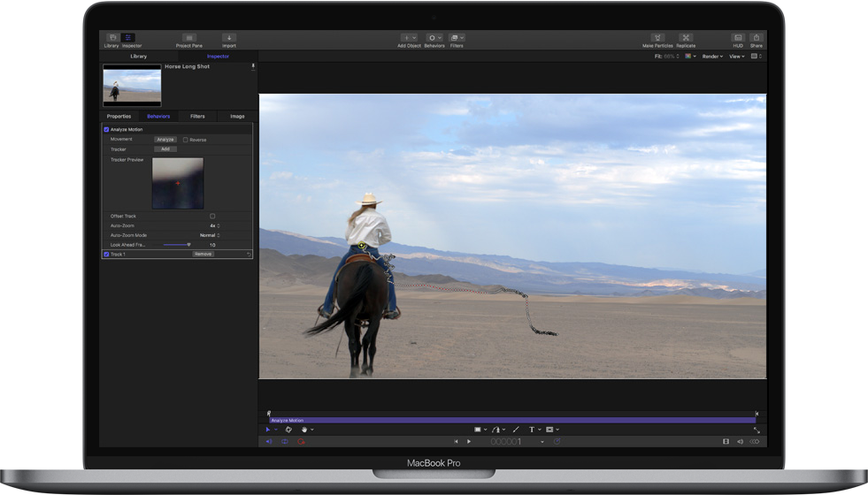The height and width of the screenshot is (495, 868).
Task: Click the Make Particles icon
Action: 657,38
